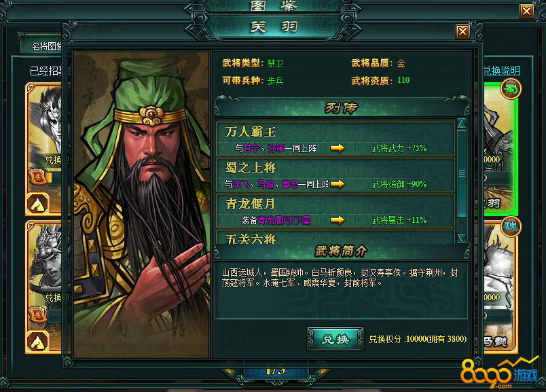Close the outer 图鉴 window
The image size is (546, 392).
(526, 12)
